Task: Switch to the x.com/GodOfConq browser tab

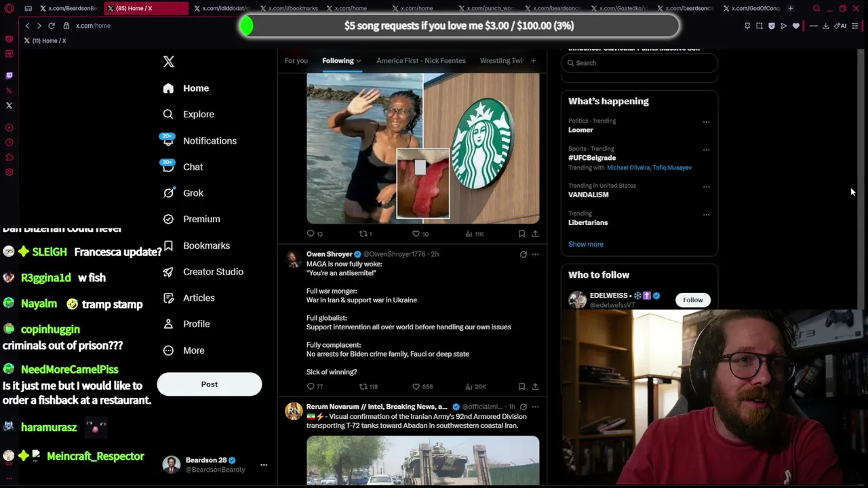Action: [x=751, y=8]
